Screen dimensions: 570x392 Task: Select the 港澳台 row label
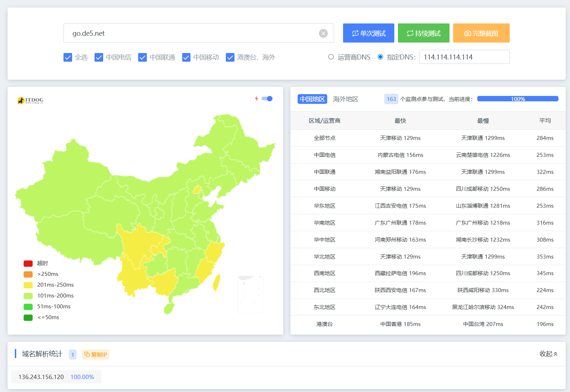325,324
